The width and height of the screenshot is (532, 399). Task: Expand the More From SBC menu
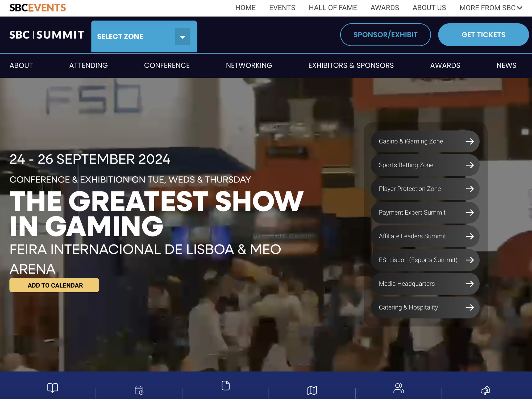[x=491, y=8]
